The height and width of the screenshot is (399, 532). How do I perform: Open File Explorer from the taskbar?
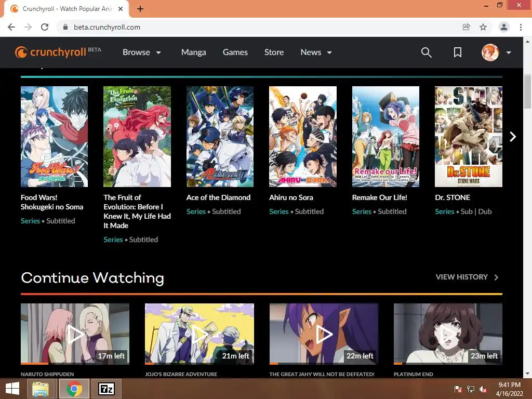click(41, 389)
